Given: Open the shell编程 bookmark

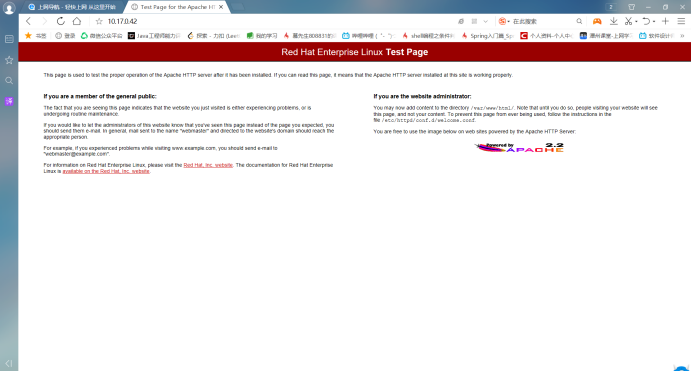Looking at the screenshot, I should coord(428,36).
